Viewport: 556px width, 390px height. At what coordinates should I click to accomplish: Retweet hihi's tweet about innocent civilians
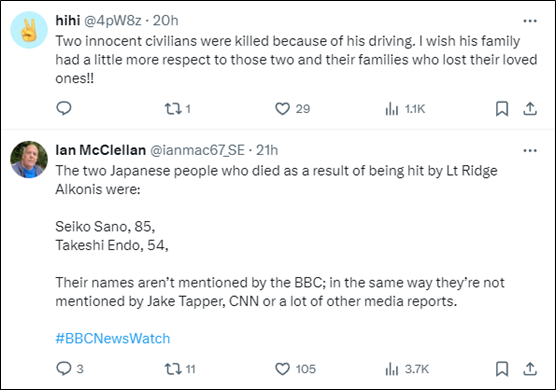pyautogui.click(x=178, y=109)
